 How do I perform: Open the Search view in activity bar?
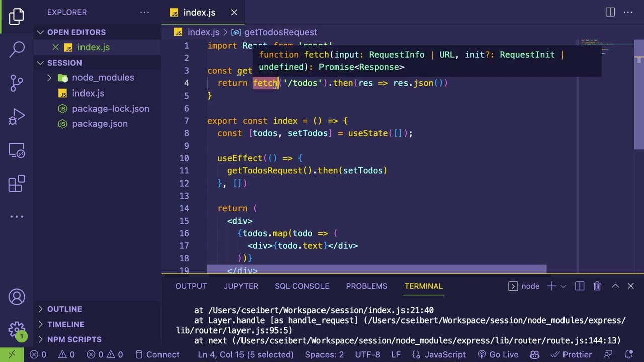click(x=16, y=49)
